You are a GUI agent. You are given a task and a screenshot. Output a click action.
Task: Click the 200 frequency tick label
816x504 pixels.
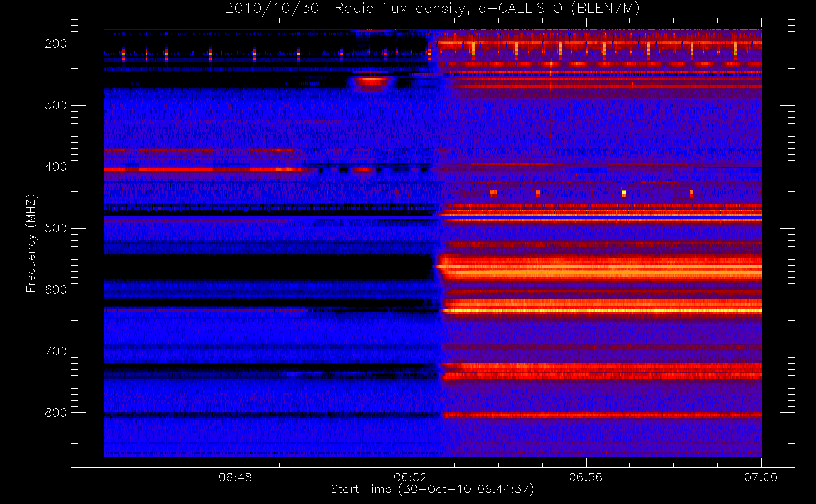click(x=55, y=44)
